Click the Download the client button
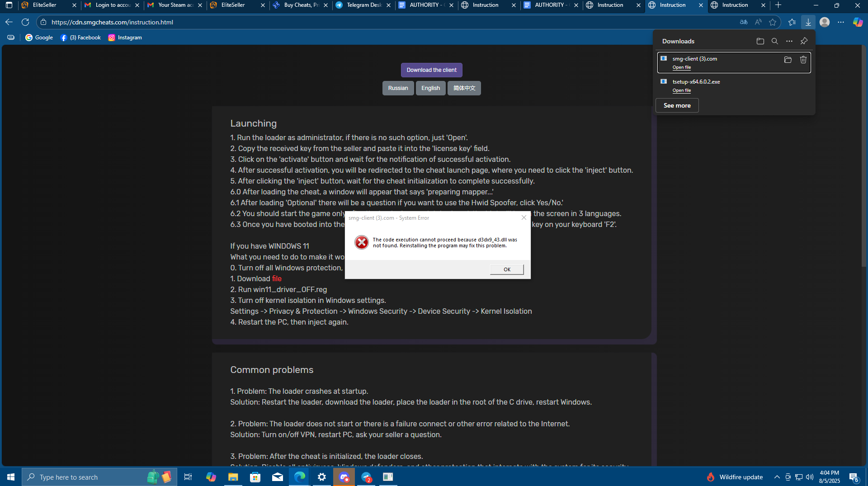This screenshot has height=486, width=868. click(431, 70)
